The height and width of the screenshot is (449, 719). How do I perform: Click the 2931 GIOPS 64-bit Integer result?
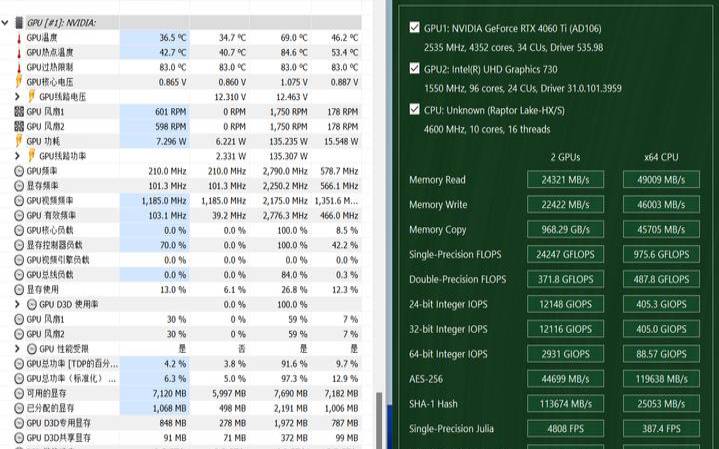[565, 354]
